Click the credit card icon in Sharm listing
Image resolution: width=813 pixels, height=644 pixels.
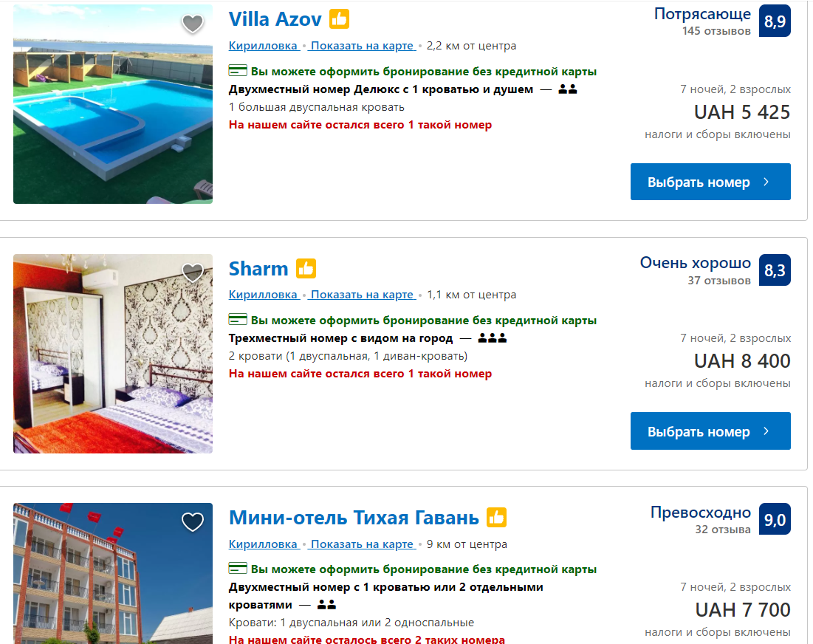[238, 319]
